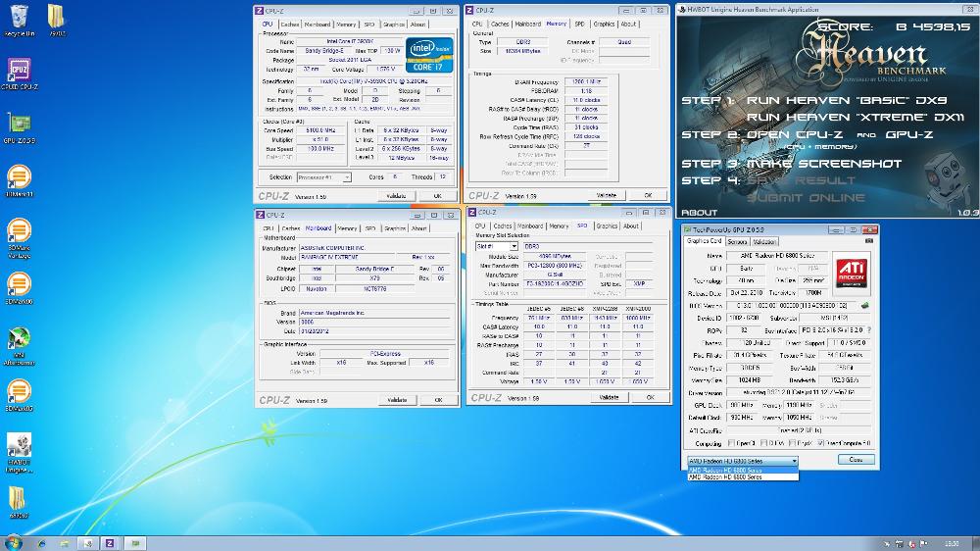Switch to the CPU-Z taskbar button
This screenshot has height=551, width=980.
110,543
